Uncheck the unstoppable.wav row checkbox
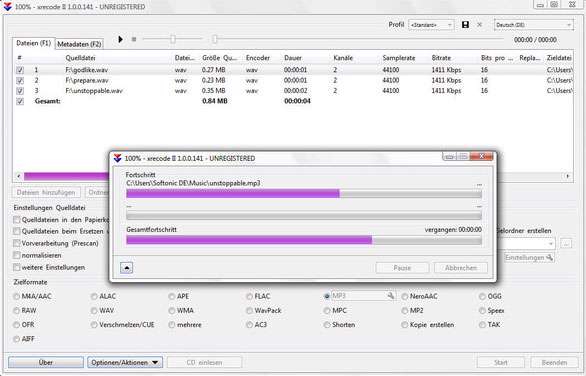The image size is (586, 376). (x=20, y=91)
